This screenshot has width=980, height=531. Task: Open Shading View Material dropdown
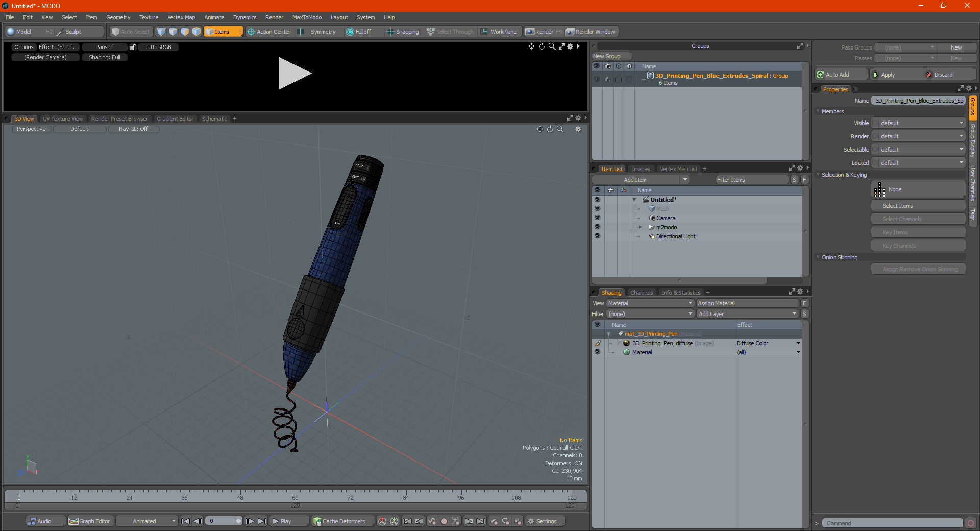pos(650,303)
